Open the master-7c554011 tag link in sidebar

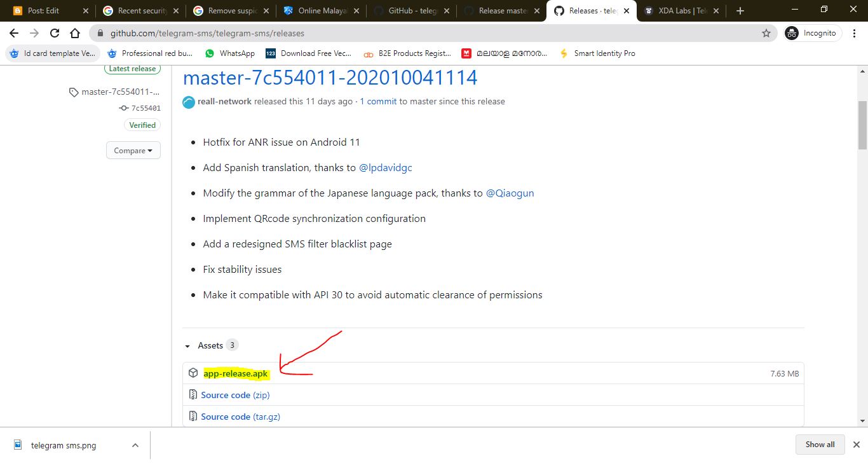point(120,92)
